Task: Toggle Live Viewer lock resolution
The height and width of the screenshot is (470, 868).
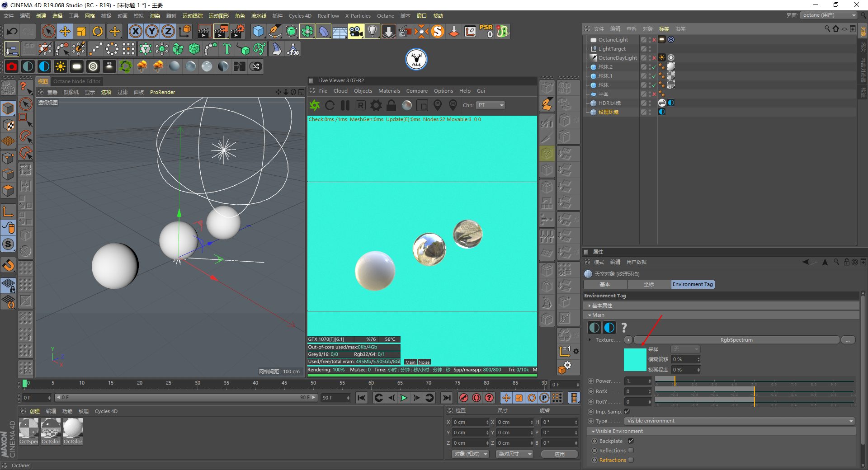Action: tap(392, 105)
